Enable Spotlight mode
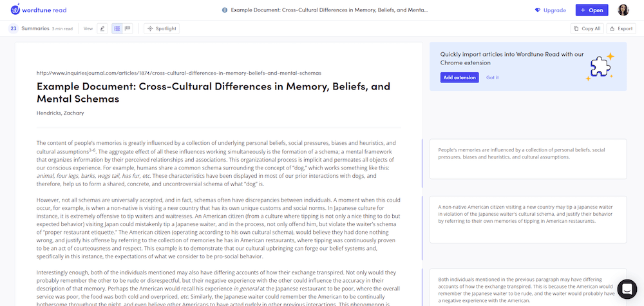The height and width of the screenshot is (306, 644). pos(161,28)
